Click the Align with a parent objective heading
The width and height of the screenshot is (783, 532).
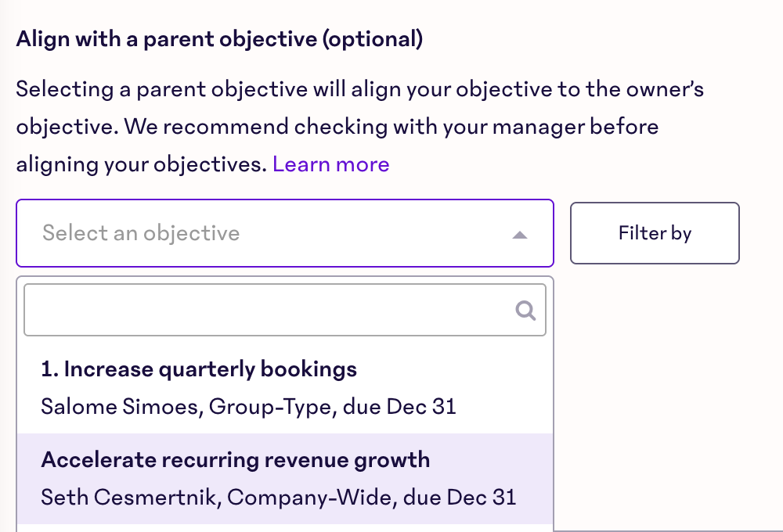coord(219,39)
